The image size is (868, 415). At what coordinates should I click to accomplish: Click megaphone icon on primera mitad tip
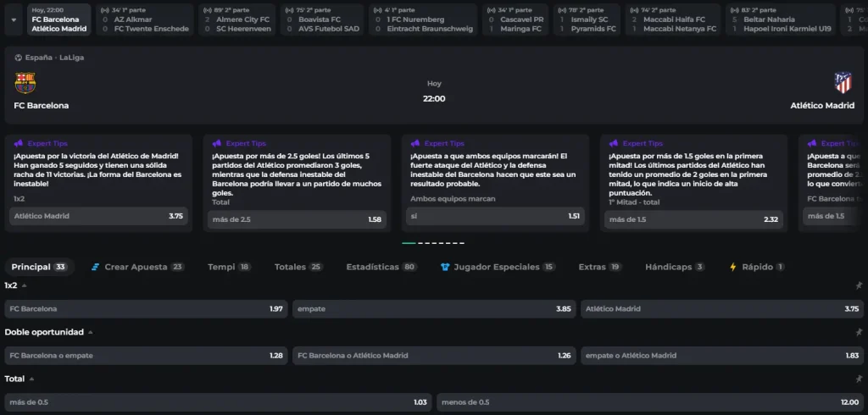614,143
